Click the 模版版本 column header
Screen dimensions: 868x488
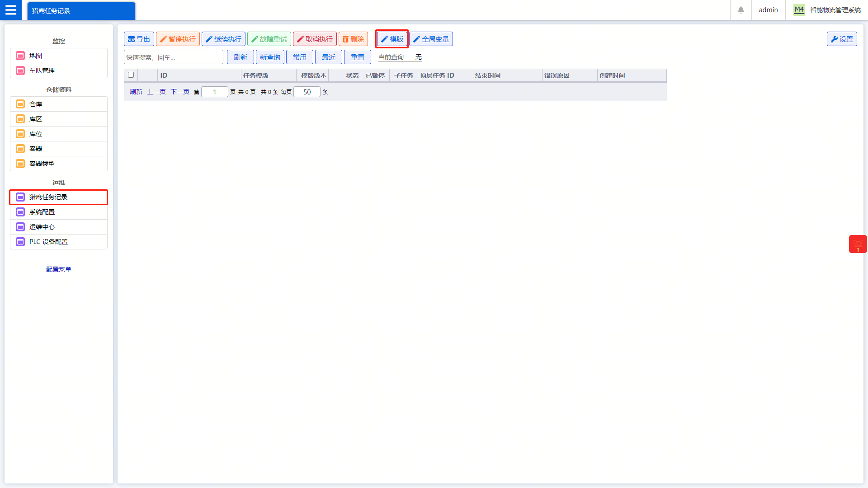pyautogui.click(x=312, y=75)
